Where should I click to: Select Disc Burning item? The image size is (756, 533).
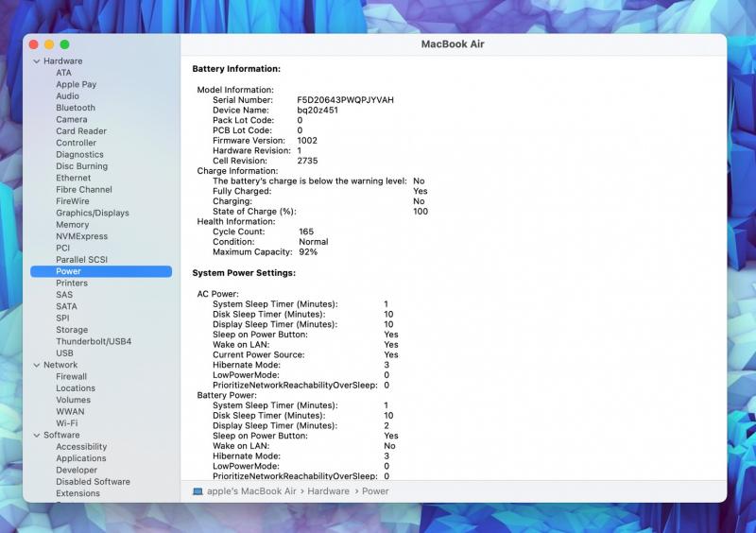click(81, 166)
